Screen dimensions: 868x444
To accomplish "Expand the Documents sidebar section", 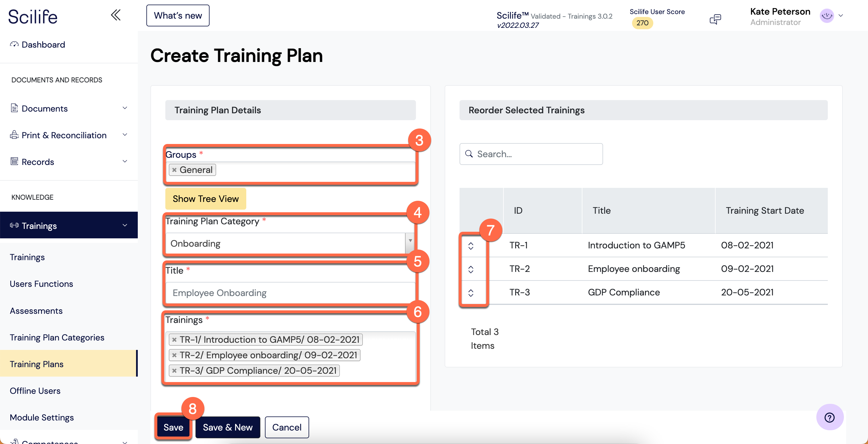I will 125,108.
